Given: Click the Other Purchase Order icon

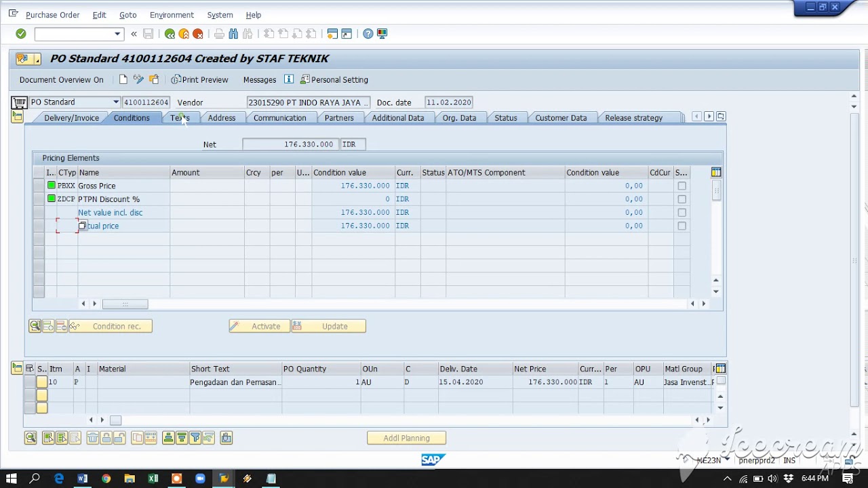Looking at the screenshot, I should coord(154,79).
